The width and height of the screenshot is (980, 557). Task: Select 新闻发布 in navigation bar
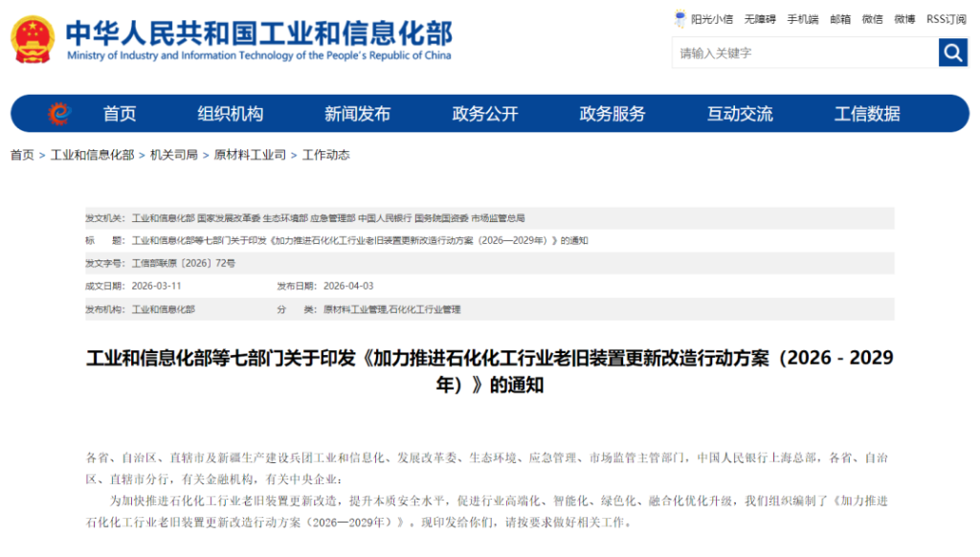click(x=357, y=114)
